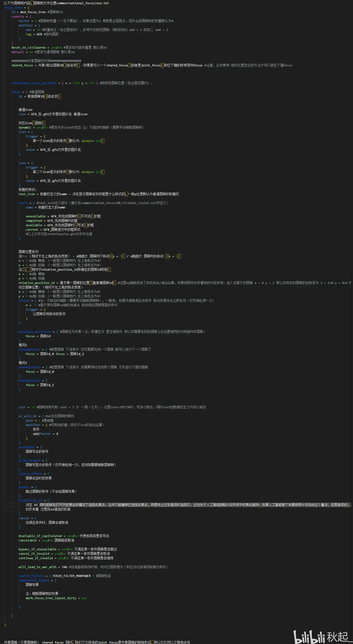Click the allow_branch keyword
This screenshot has height=644, width=353.
coord(29,461)
